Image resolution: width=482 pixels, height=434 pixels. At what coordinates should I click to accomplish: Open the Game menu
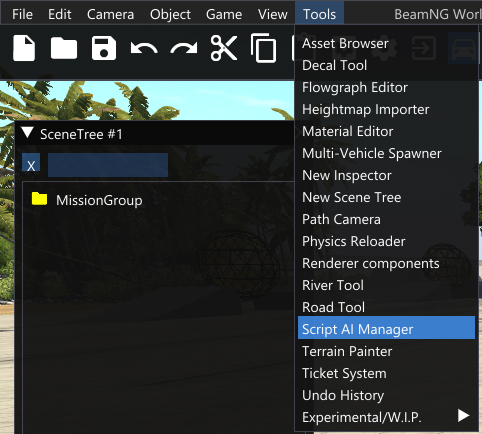(x=224, y=14)
